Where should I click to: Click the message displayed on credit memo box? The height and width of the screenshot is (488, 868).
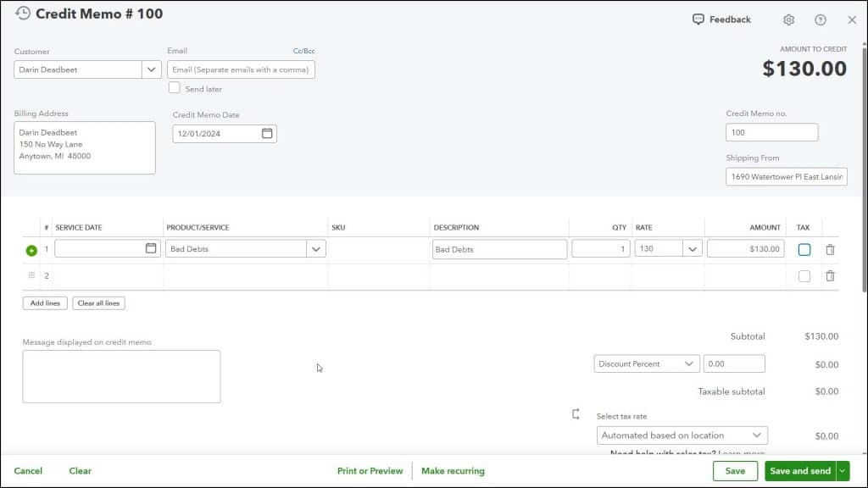tap(121, 376)
